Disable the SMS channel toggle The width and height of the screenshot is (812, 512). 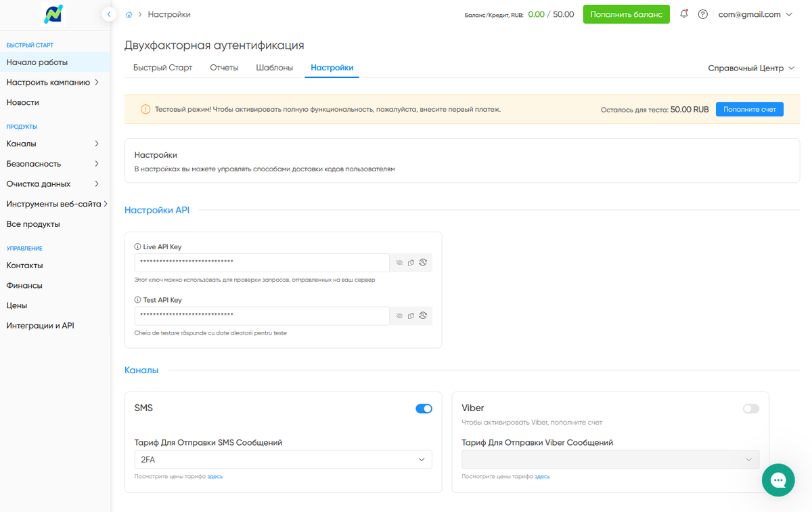point(424,408)
